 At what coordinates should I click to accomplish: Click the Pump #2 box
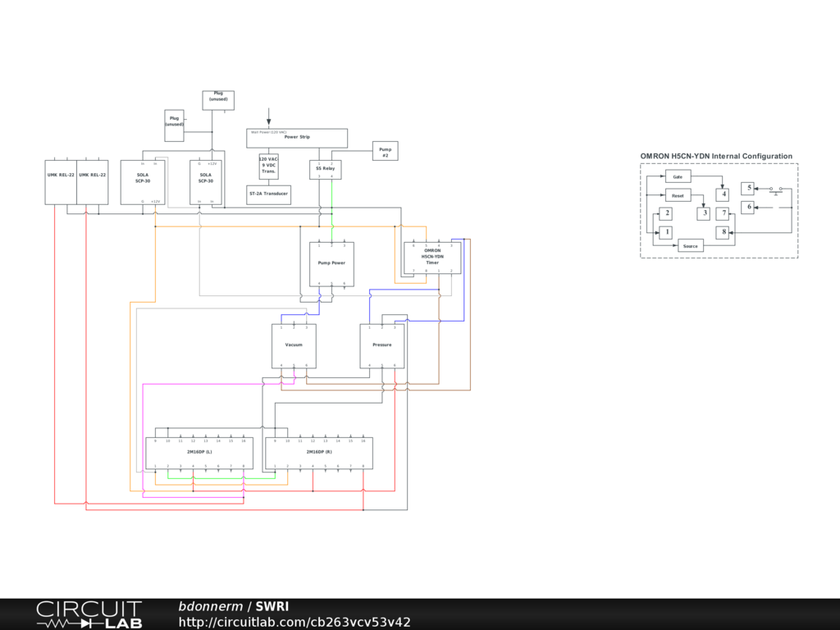point(385,152)
